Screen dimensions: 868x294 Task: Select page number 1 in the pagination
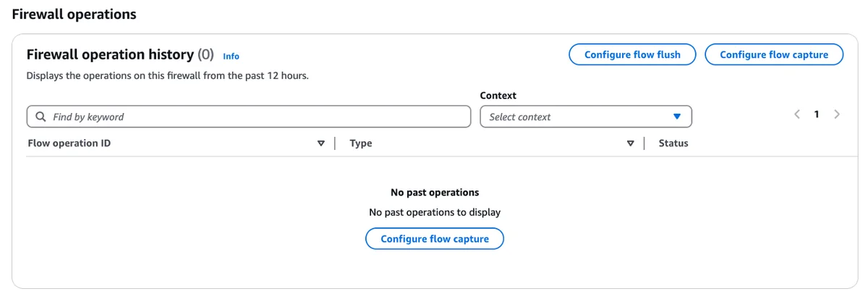click(817, 114)
